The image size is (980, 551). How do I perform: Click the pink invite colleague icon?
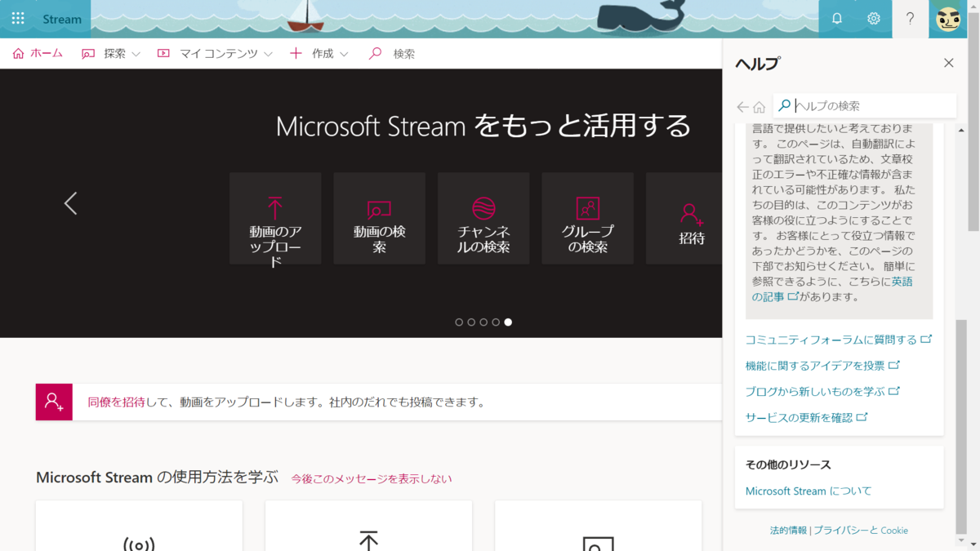(x=54, y=402)
